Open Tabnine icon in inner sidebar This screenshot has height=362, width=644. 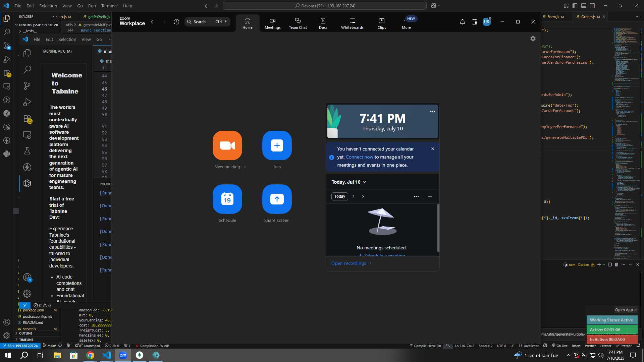pyautogui.click(x=27, y=183)
